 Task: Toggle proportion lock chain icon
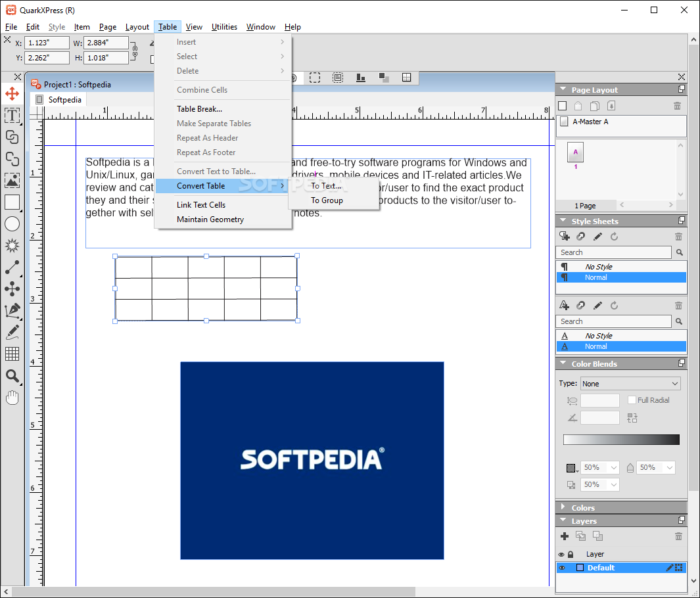(x=135, y=51)
